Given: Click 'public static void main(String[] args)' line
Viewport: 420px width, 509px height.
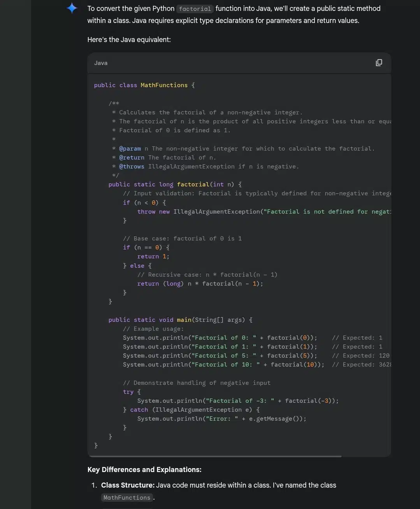Looking at the screenshot, I should coord(181,320).
